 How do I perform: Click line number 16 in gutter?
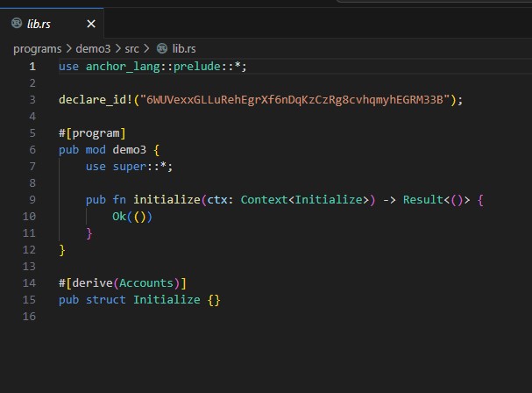point(29,316)
